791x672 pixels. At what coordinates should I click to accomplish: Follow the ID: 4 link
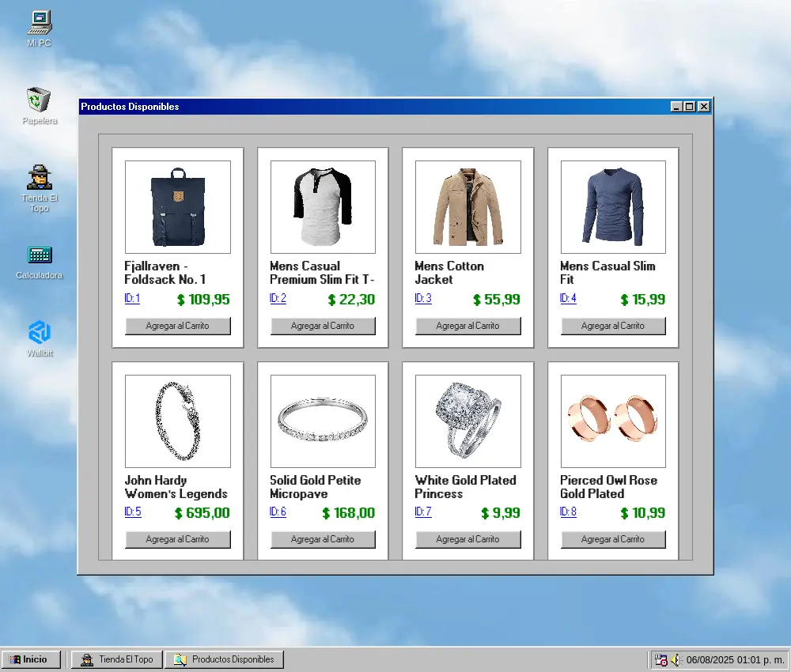click(568, 299)
